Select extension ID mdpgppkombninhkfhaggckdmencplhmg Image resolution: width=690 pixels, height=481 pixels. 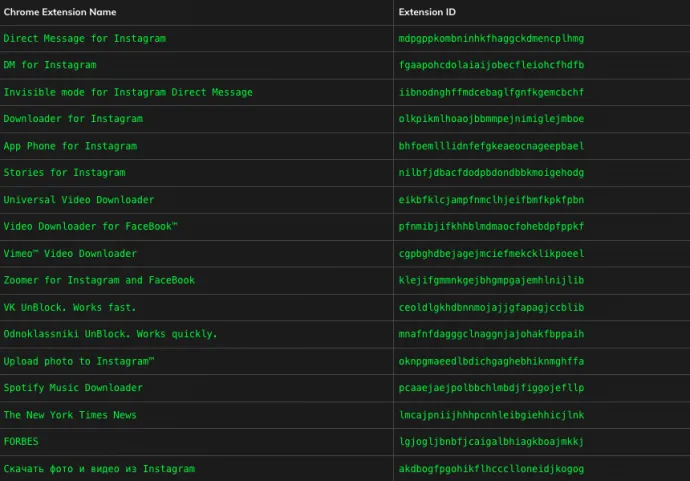pos(492,39)
